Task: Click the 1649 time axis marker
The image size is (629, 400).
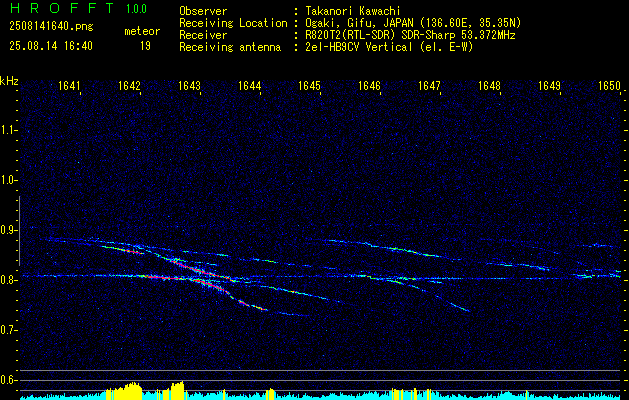Action: 549,86
